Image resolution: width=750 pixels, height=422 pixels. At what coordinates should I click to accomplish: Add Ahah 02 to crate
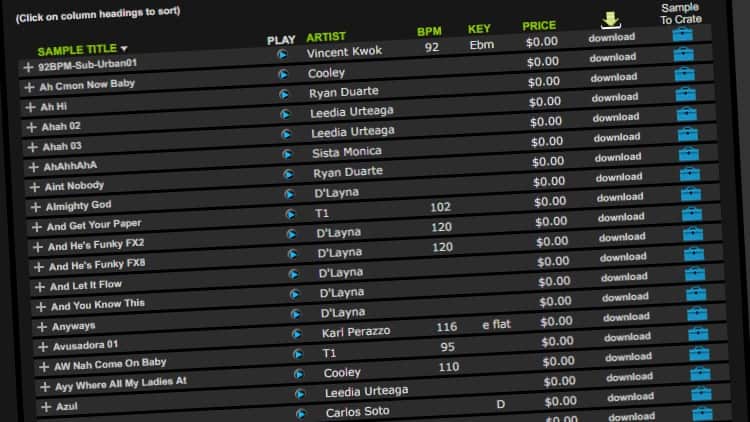(685, 94)
